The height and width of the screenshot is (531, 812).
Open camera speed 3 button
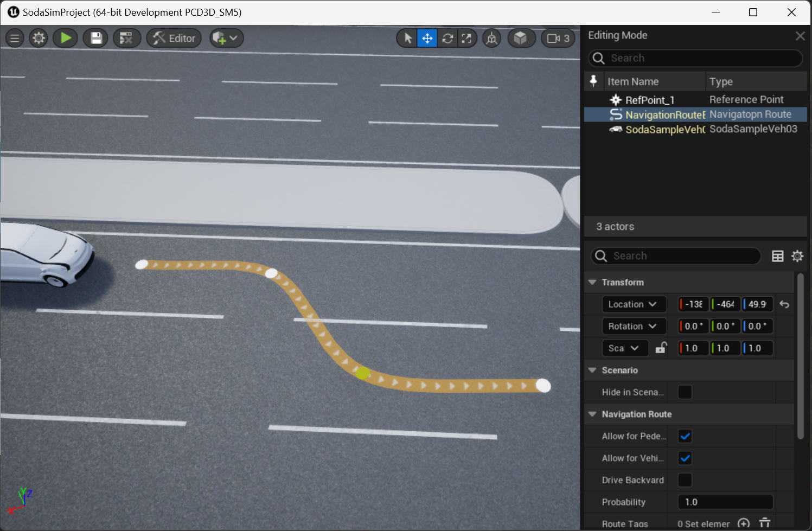click(558, 39)
